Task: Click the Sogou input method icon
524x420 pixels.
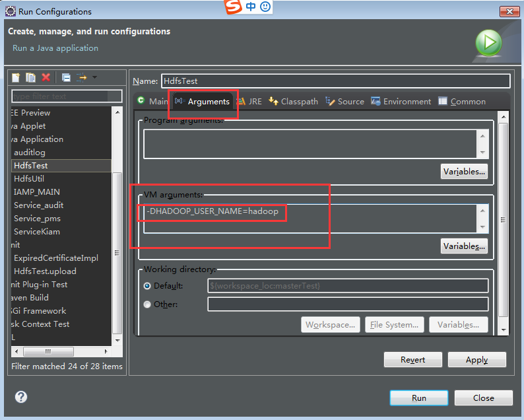Action: (x=233, y=7)
